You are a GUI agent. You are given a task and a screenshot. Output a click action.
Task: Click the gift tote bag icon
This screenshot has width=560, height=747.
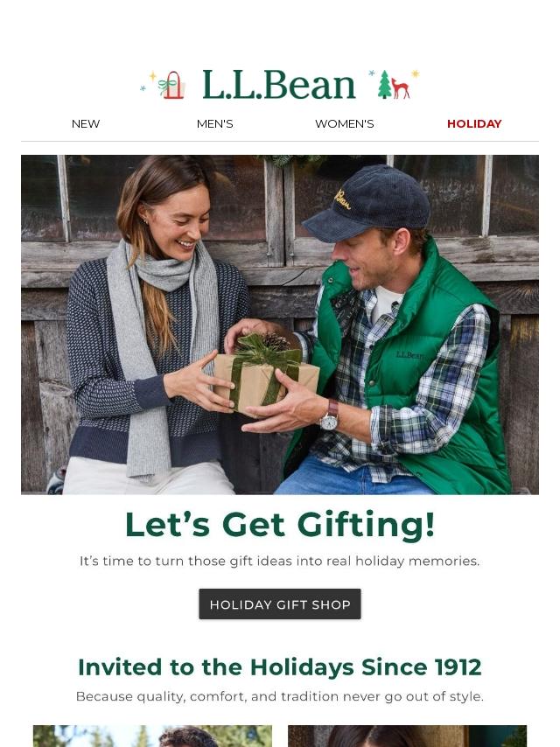(171, 86)
